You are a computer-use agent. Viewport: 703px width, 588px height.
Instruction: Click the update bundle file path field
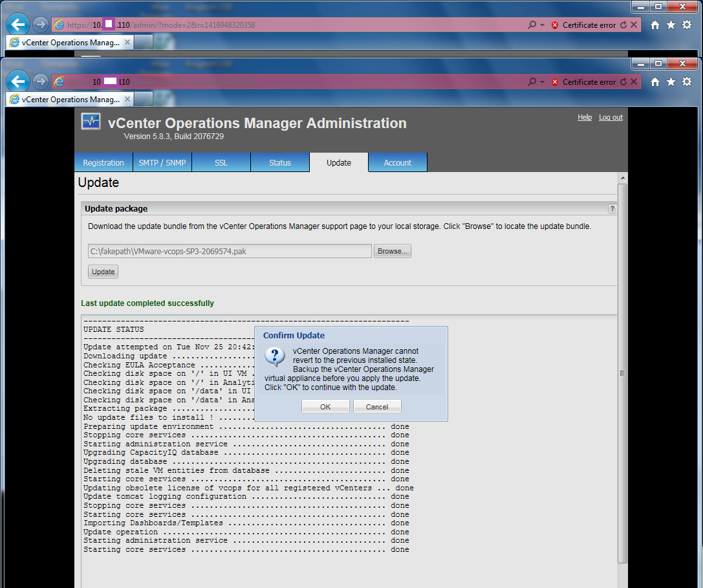pyautogui.click(x=230, y=251)
